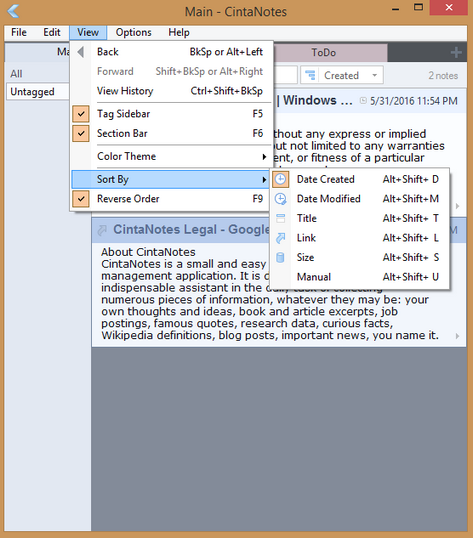Click the sort order icon beside Created
The image size is (473, 538).
point(310,75)
